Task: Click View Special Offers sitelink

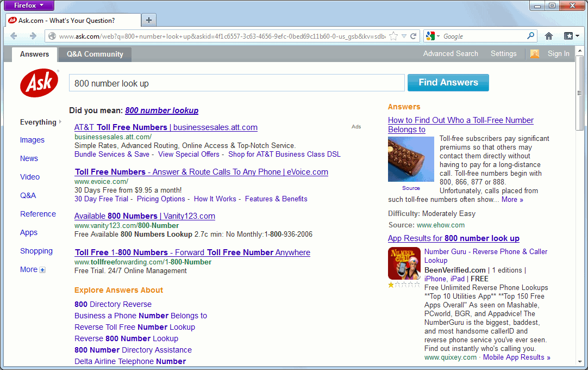Action: point(189,155)
